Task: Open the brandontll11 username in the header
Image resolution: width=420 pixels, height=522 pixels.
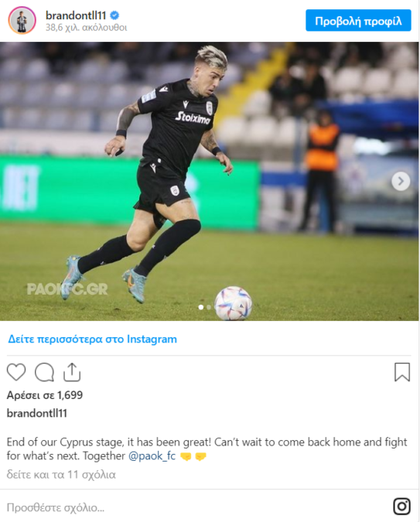Action: [x=76, y=15]
